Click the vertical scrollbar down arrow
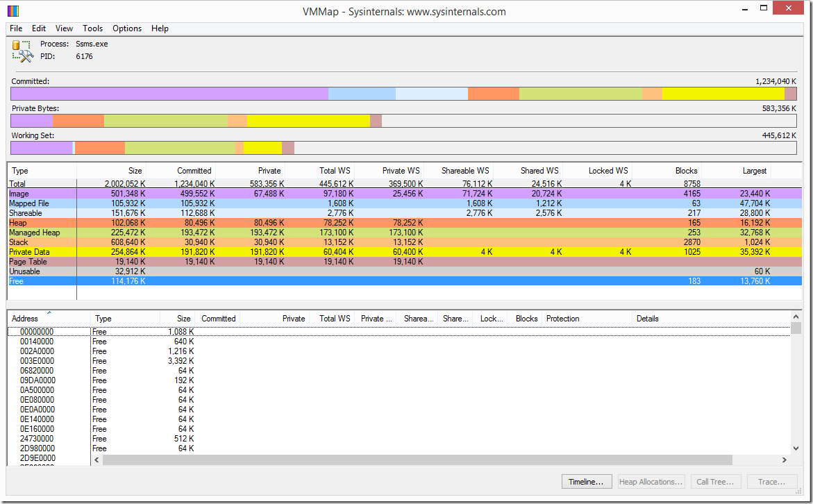813x504 pixels. pyautogui.click(x=796, y=449)
